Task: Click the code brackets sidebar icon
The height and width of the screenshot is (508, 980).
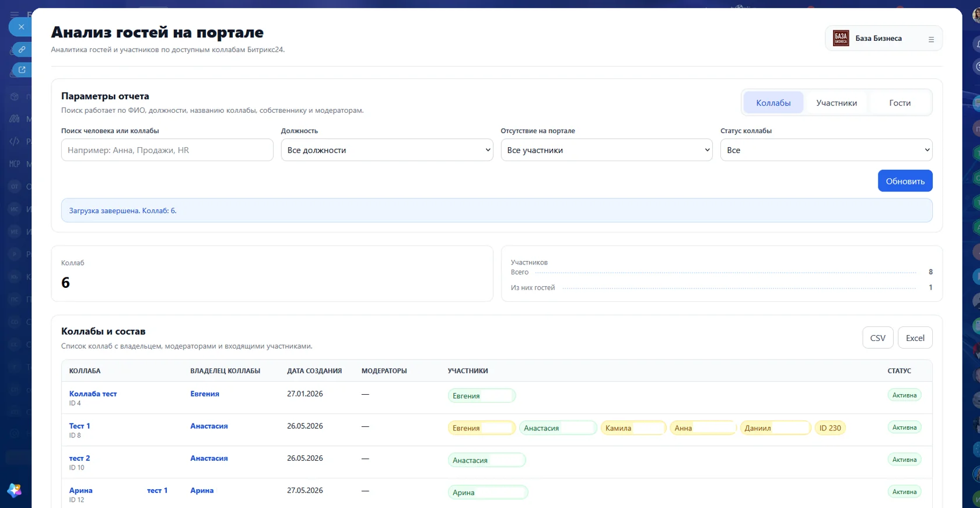Action: click(15, 141)
